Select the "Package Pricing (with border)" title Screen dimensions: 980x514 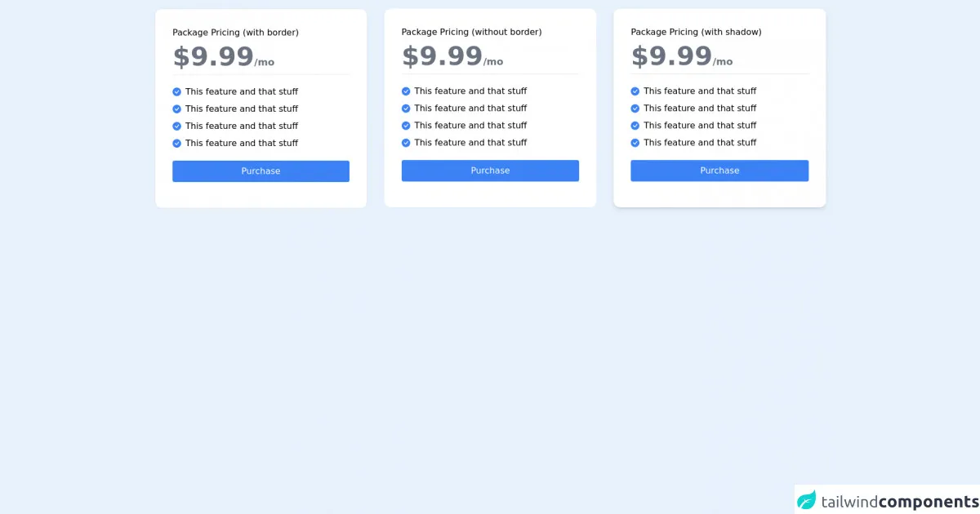pyautogui.click(x=235, y=33)
